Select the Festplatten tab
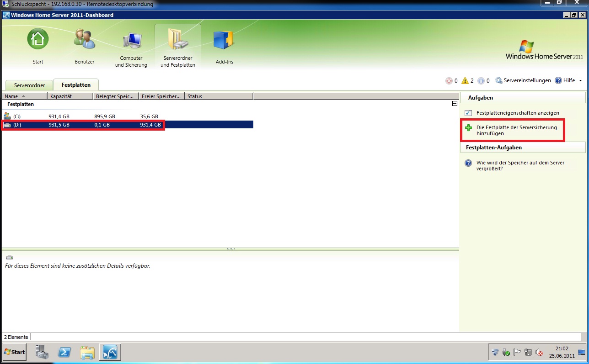This screenshot has width=589, height=364. [76, 85]
